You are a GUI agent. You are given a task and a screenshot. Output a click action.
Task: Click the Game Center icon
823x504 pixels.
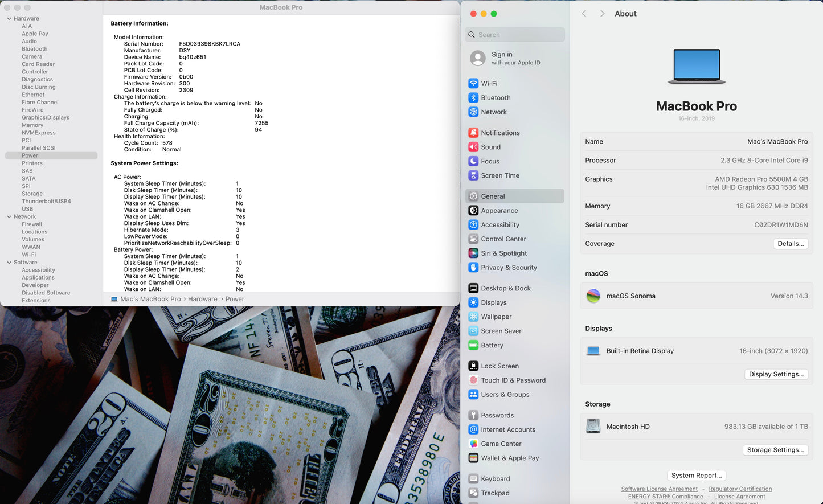click(x=473, y=444)
